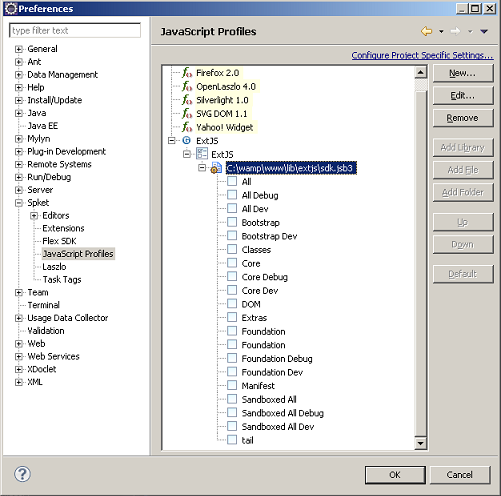Enable the Classes checkbox
This screenshot has height=496, width=501.
click(x=232, y=249)
